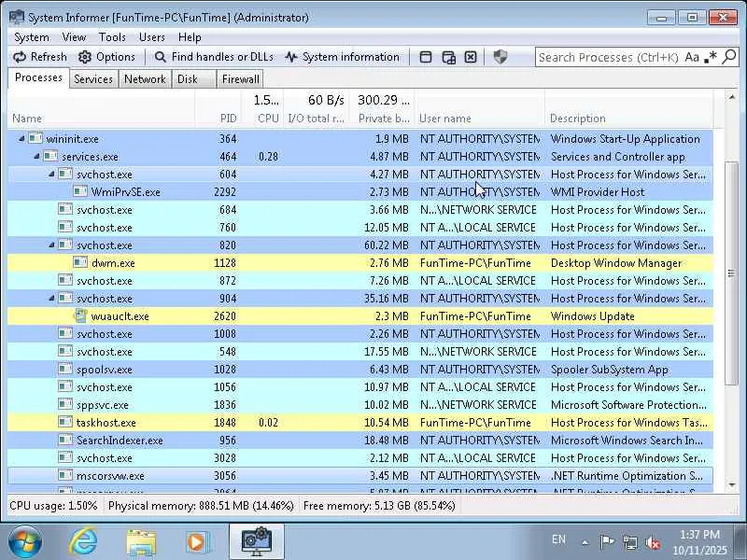The image size is (747, 560).
Task: Select svchost.exe with PID 1056
Action: [x=360, y=386]
